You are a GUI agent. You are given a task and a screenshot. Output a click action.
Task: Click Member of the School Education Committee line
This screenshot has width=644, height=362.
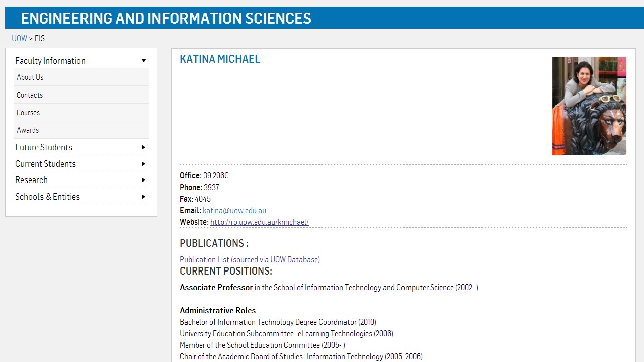[x=262, y=345]
